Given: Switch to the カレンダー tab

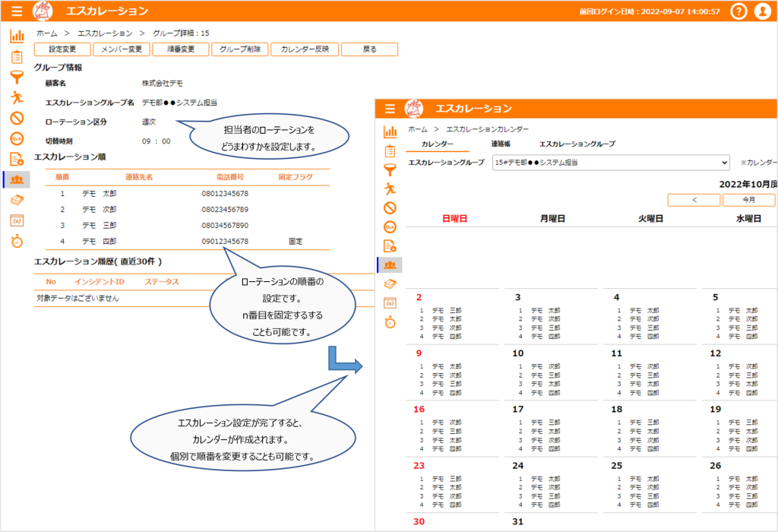Looking at the screenshot, I should pyautogui.click(x=437, y=144).
